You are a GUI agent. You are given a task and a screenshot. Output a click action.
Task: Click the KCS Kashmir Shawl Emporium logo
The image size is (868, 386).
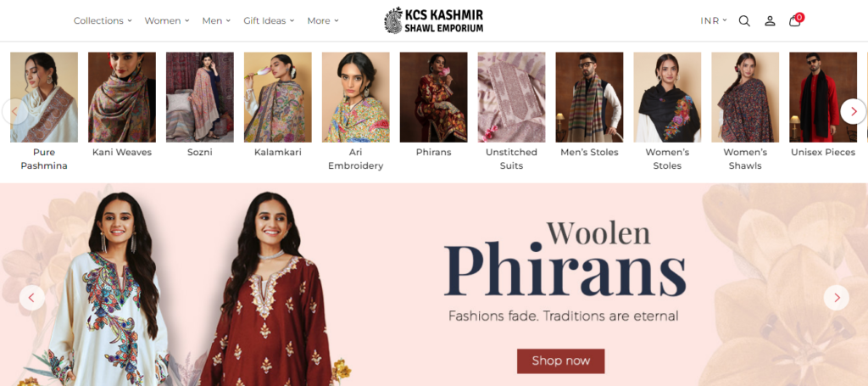pos(433,20)
